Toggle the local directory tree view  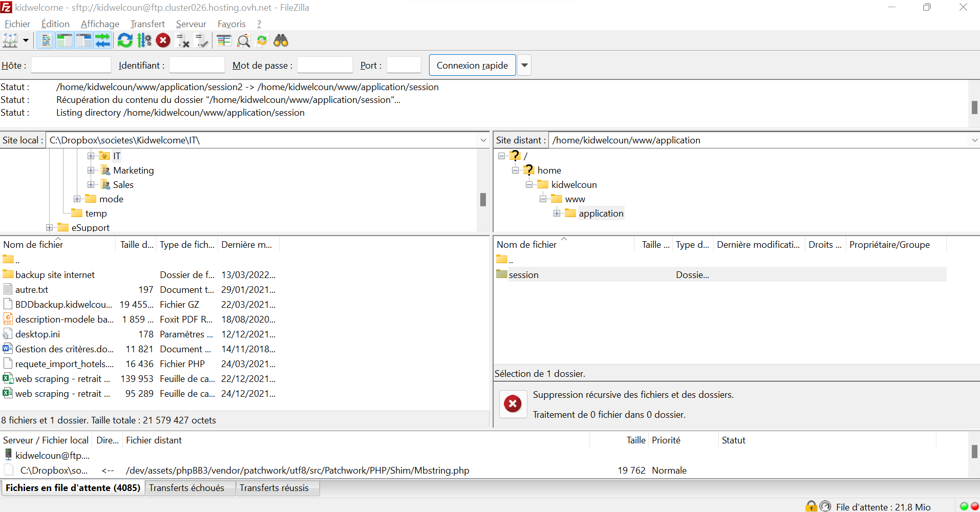click(x=65, y=40)
